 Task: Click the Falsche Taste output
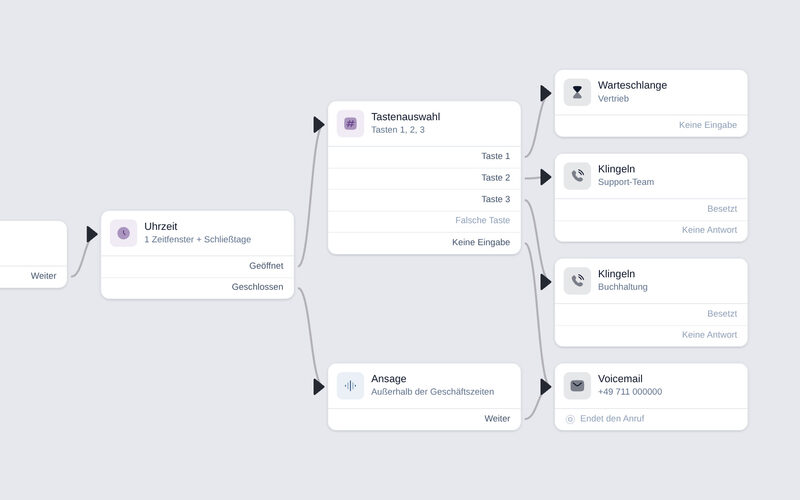(x=483, y=220)
